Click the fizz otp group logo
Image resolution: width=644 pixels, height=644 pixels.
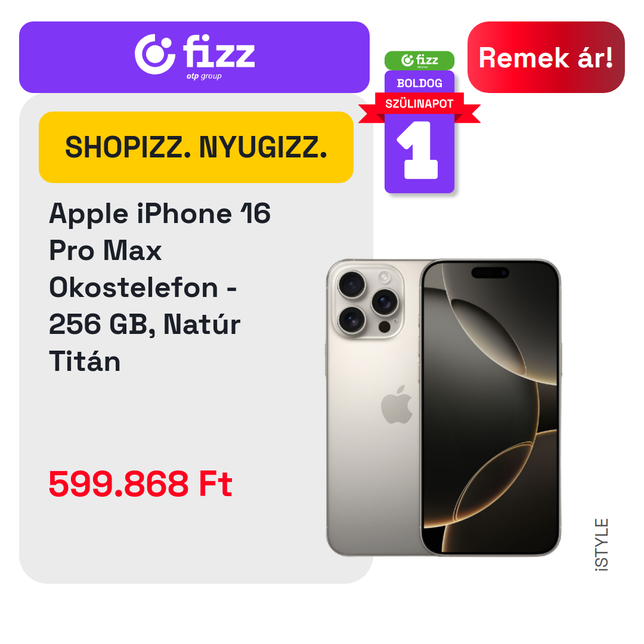tap(194, 57)
